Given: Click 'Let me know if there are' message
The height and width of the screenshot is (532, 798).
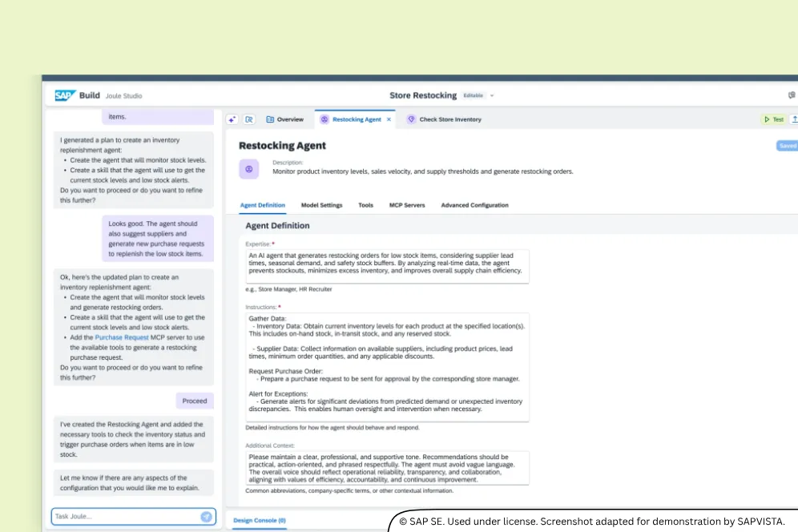Looking at the screenshot, I should [134, 482].
